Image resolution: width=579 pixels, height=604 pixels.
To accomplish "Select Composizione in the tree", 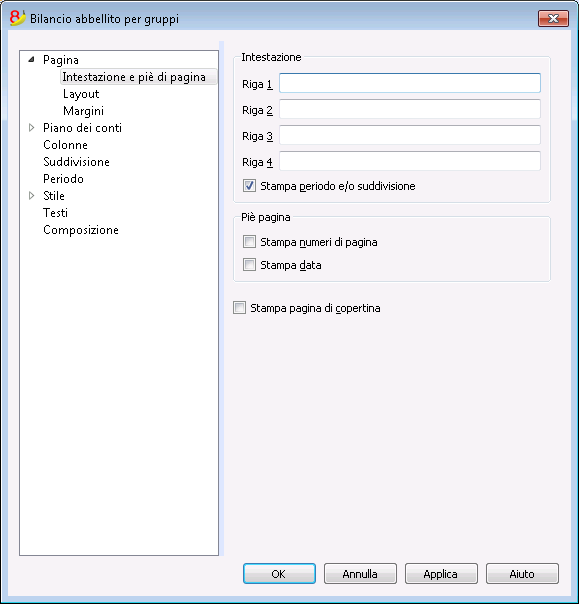I will pyautogui.click(x=81, y=230).
